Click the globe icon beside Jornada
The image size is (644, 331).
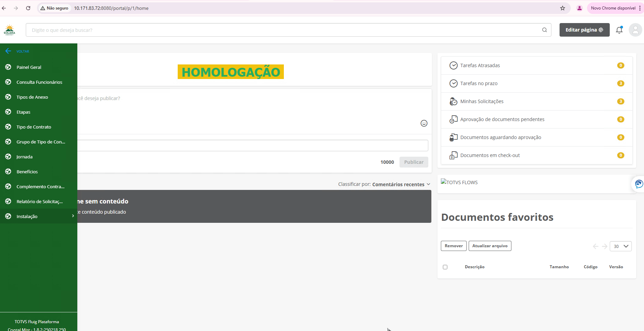[x=8, y=157]
